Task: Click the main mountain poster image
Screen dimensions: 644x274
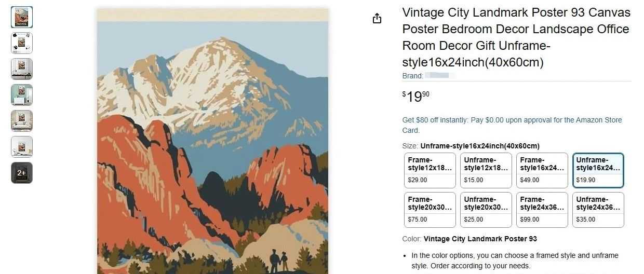Action: pos(213,141)
